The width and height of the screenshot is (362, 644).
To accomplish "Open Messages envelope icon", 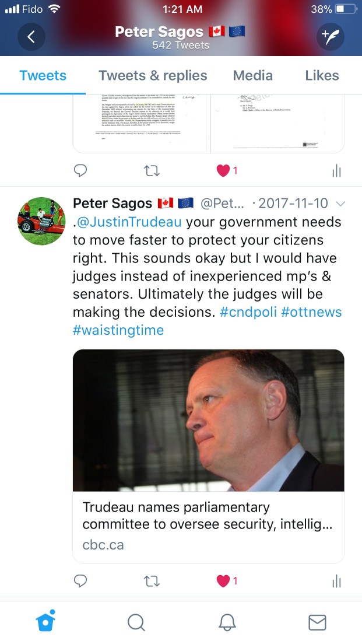I will click(317, 622).
